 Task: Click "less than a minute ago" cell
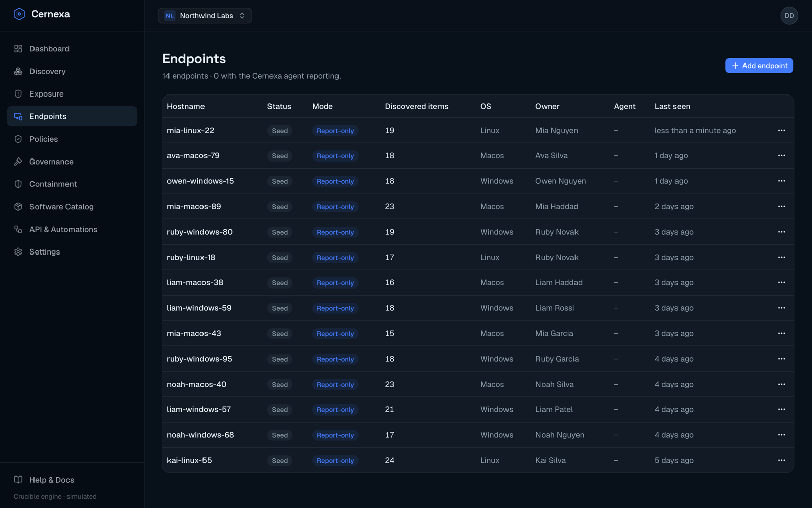click(695, 131)
